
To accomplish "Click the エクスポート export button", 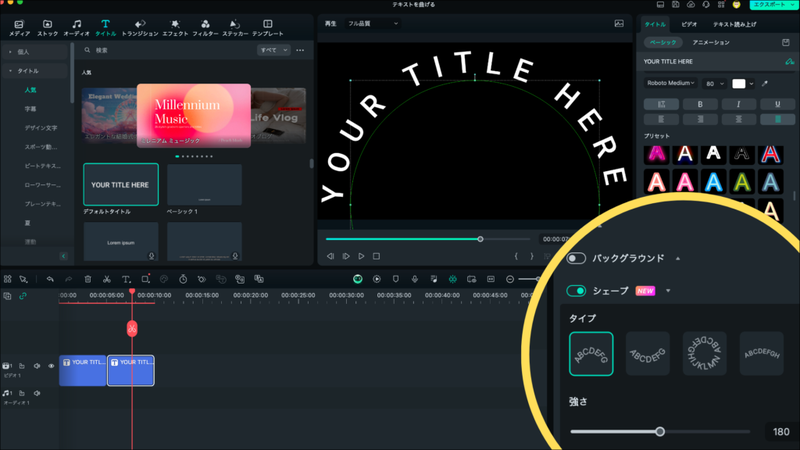I will coord(772,5).
